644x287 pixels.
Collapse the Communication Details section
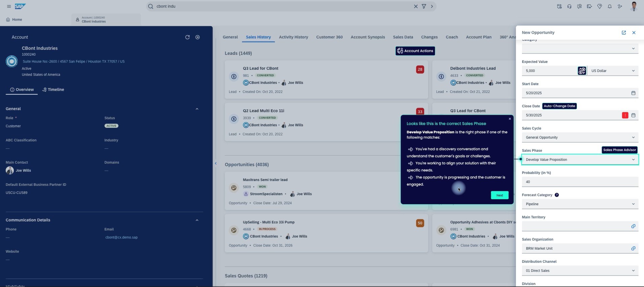(197, 220)
